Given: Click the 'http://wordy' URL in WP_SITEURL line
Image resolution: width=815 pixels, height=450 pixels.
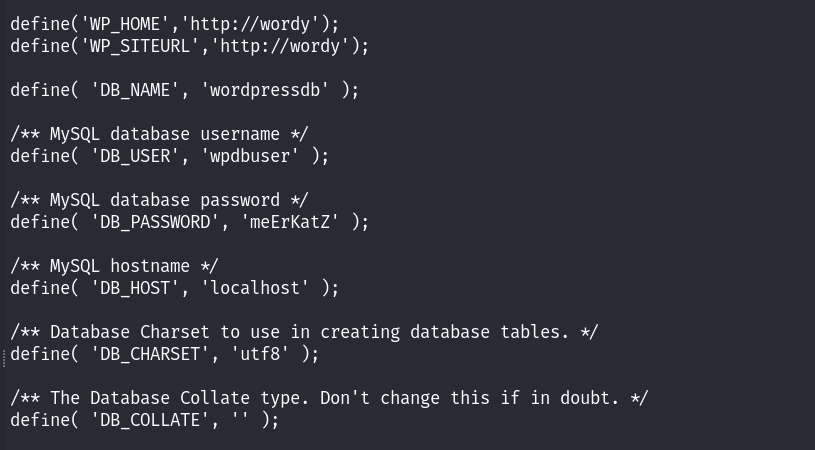Looking at the screenshot, I should (280, 46).
